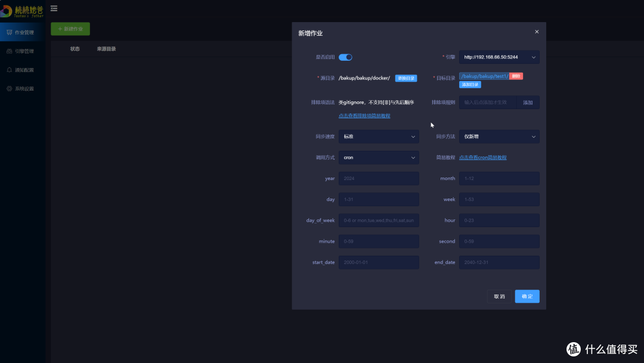
Task: Click the week input field
Action: point(499,199)
